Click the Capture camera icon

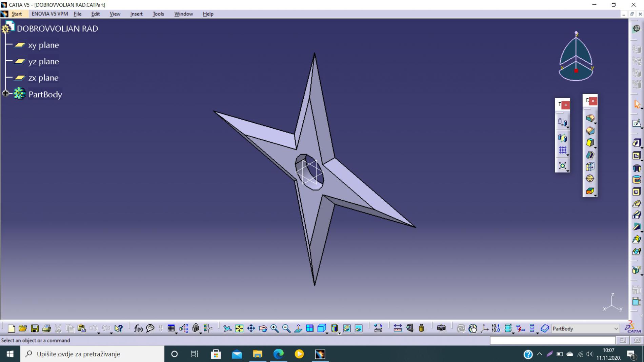point(441,328)
